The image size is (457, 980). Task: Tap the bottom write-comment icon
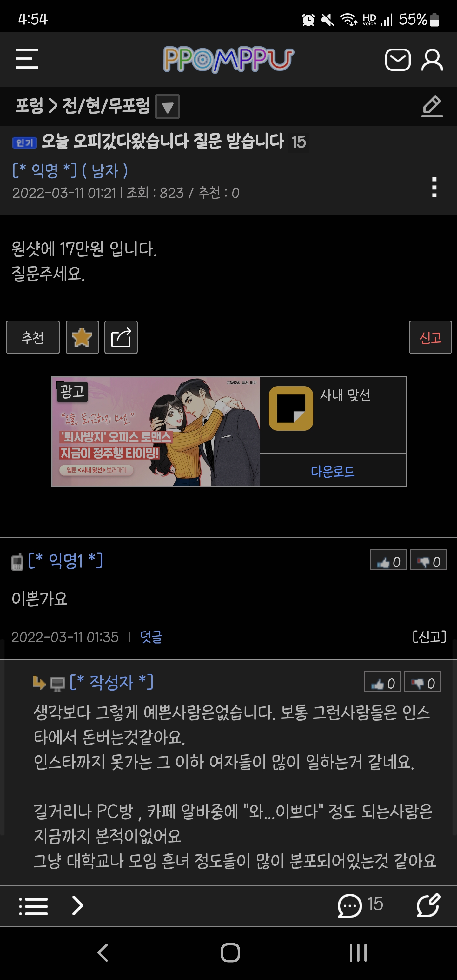click(428, 905)
